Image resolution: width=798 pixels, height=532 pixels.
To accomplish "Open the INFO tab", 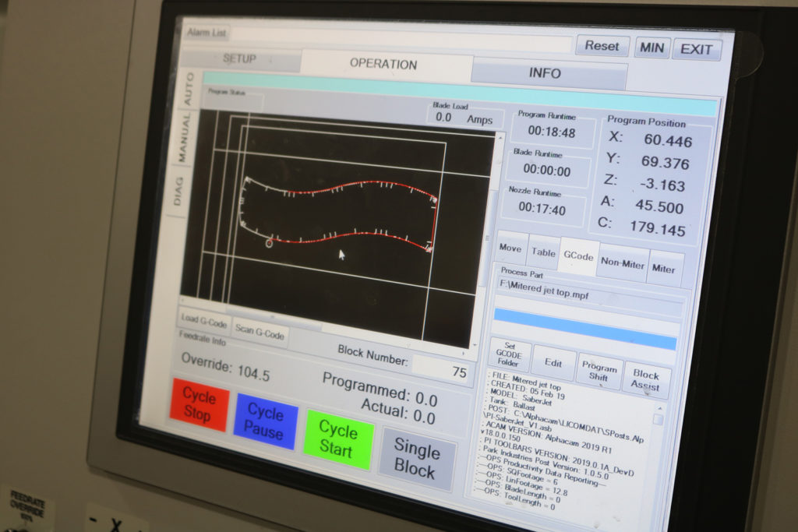I will pyautogui.click(x=545, y=74).
